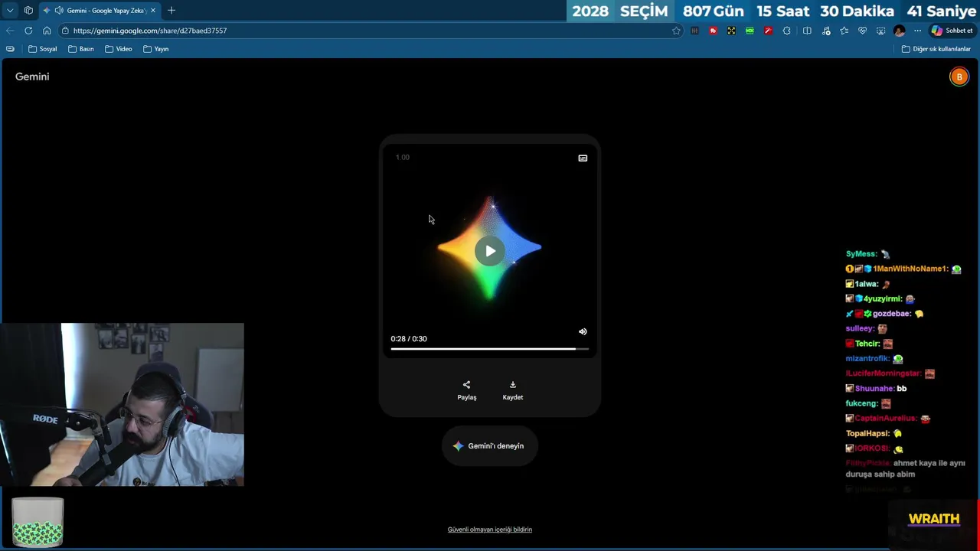
Task: Click the Gemini logo text
Action: 32,77
